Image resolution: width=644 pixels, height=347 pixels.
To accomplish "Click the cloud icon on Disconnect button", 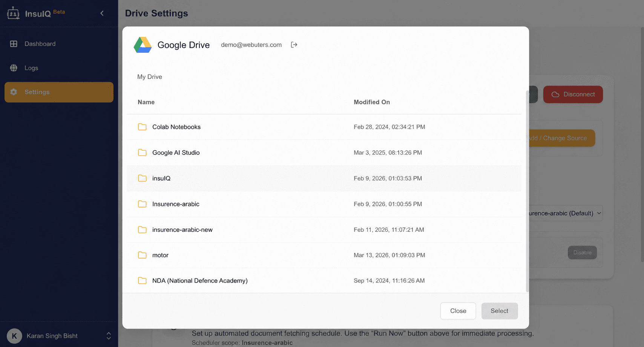I will point(555,95).
